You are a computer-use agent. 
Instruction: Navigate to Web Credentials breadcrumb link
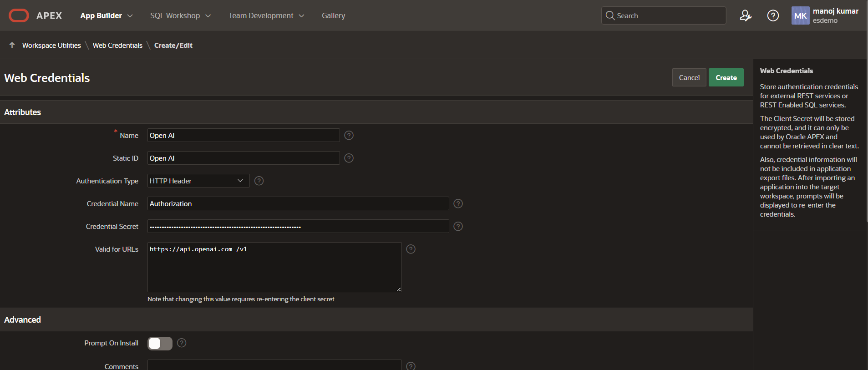[x=117, y=45]
